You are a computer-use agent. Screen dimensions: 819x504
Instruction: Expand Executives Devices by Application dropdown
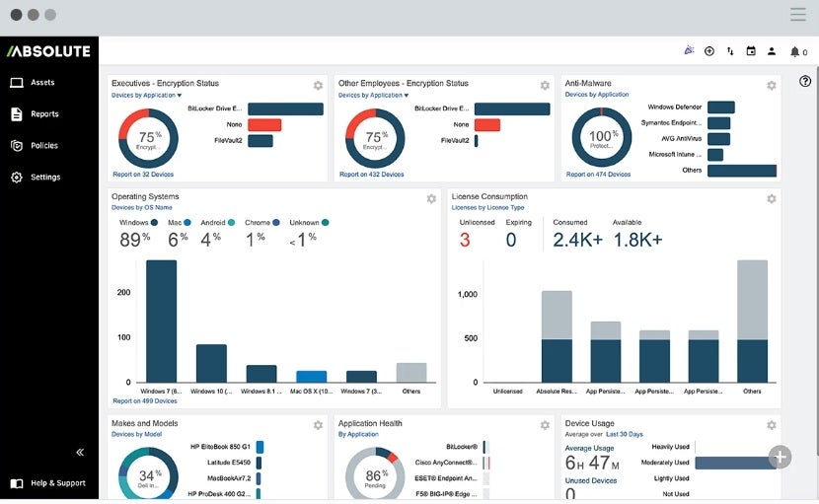point(146,95)
